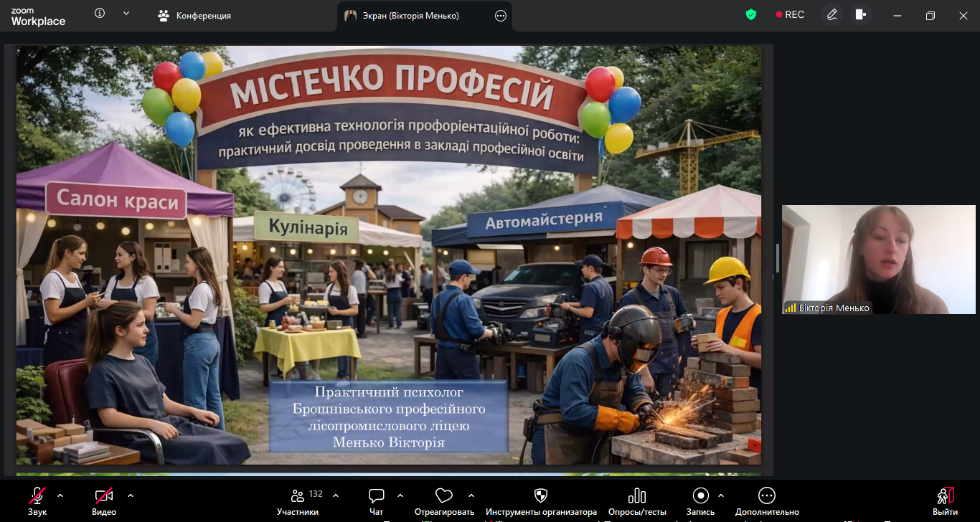The width and height of the screenshot is (980, 522).
Task: Select Вікторія Менько video thumbnail
Action: point(878,260)
